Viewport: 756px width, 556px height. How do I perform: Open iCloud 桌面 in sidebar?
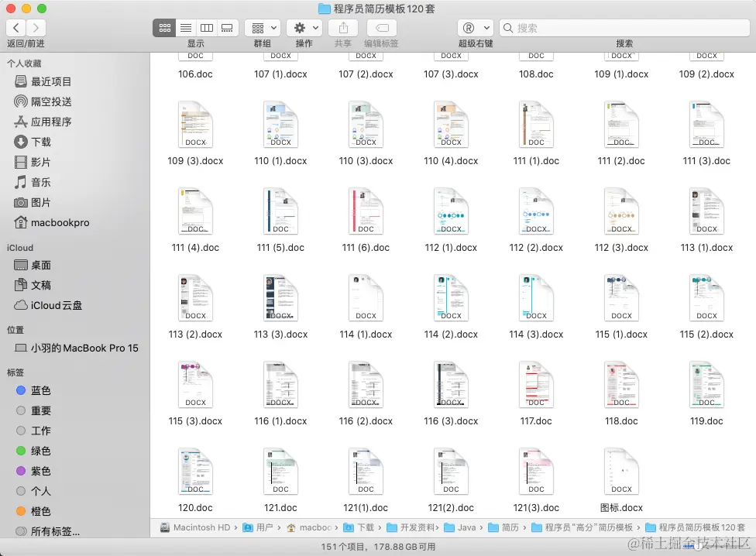tap(33, 266)
